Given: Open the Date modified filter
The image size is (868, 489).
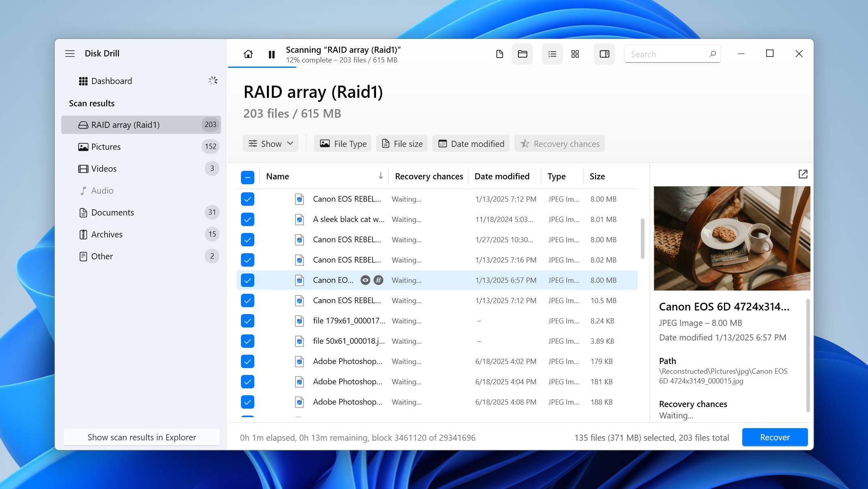Looking at the screenshot, I should (x=471, y=143).
